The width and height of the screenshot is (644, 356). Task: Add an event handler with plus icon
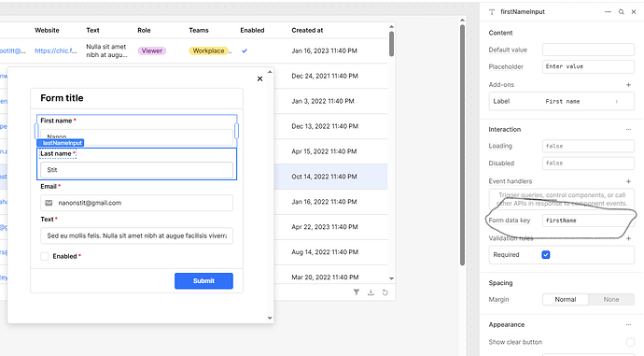click(628, 181)
